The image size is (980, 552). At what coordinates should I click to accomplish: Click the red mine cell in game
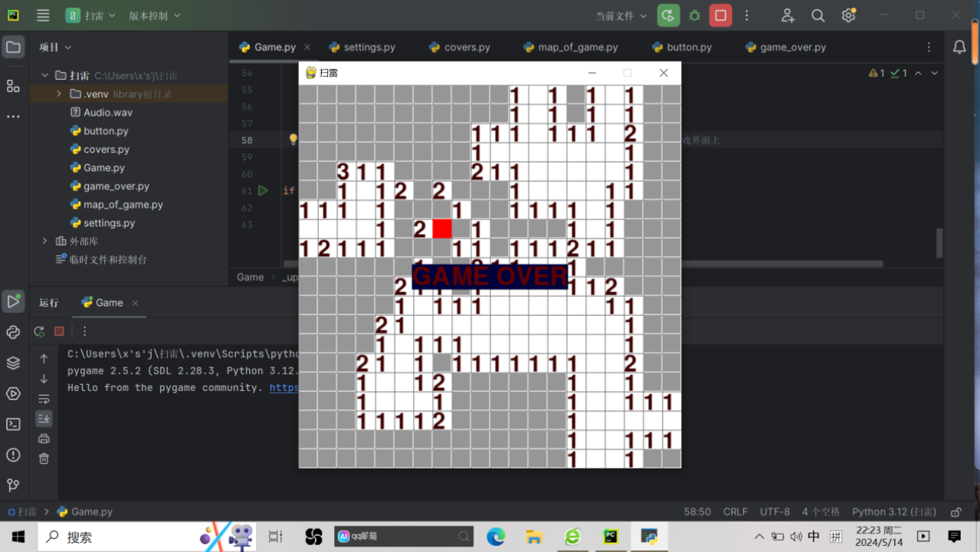click(442, 228)
